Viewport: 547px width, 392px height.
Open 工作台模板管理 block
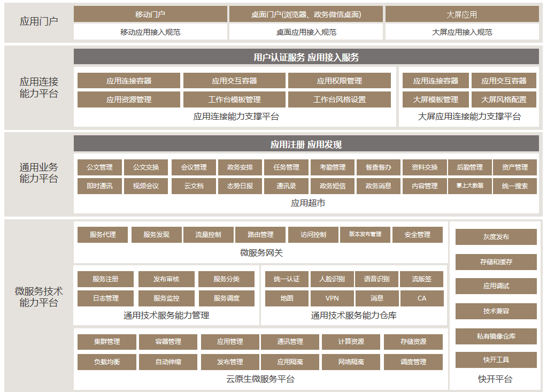234,99
